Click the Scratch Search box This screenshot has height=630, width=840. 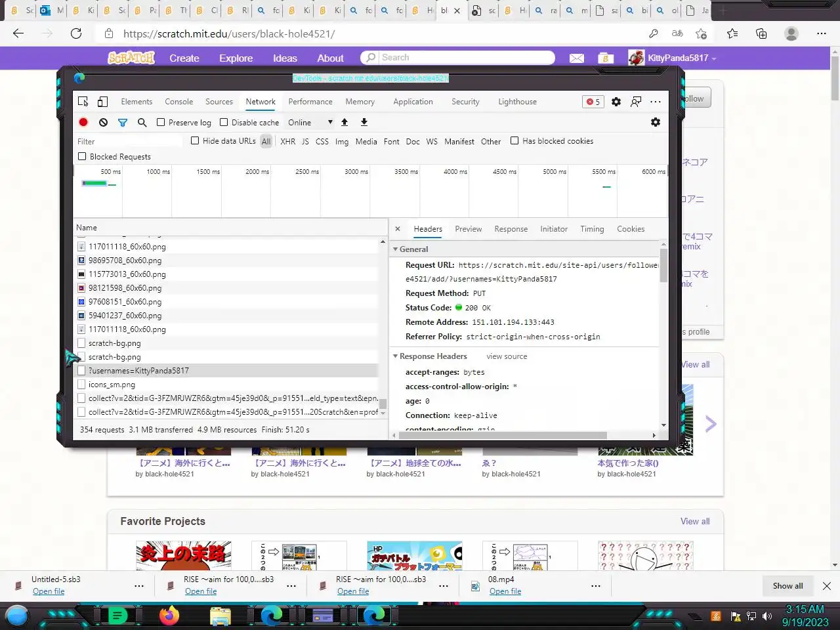[457, 58]
